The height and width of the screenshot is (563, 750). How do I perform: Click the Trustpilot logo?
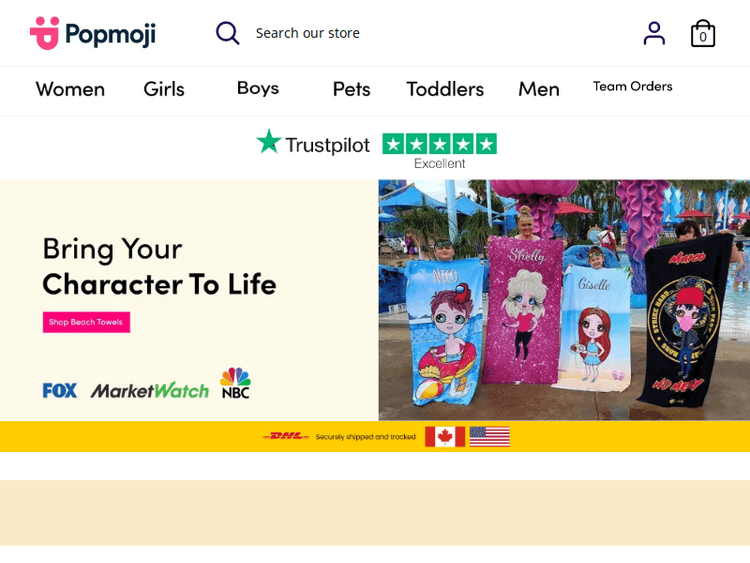tap(313, 143)
